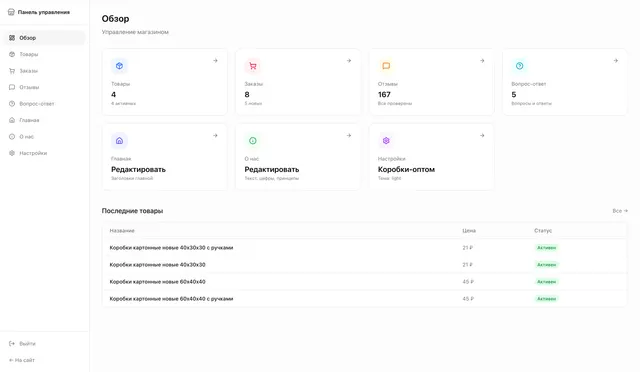The width and height of the screenshot is (640, 372).
Task: Click the teal question icon on Вопрос-ответ card
Action: click(520, 66)
